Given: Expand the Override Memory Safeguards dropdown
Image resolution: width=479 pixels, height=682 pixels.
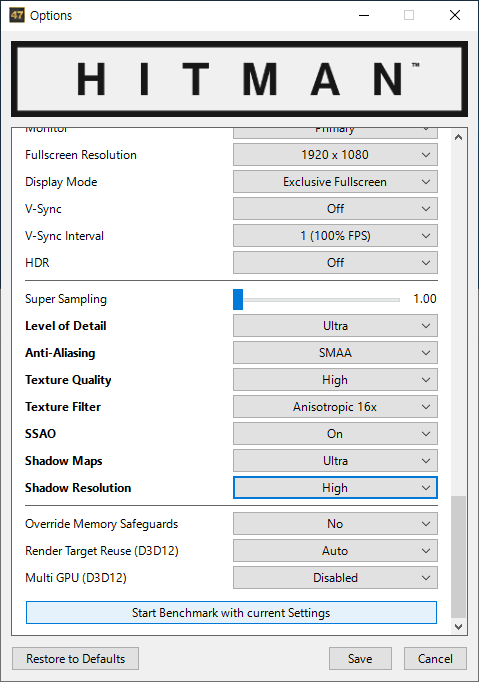Looking at the screenshot, I should (335, 524).
